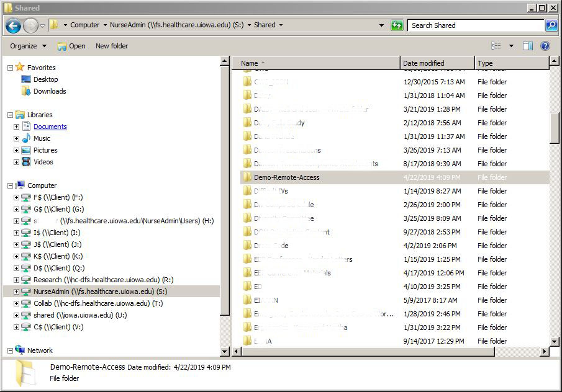The image size is (562, 392).
Task: Open the address bar history dropdown
Action: (381, 25)
